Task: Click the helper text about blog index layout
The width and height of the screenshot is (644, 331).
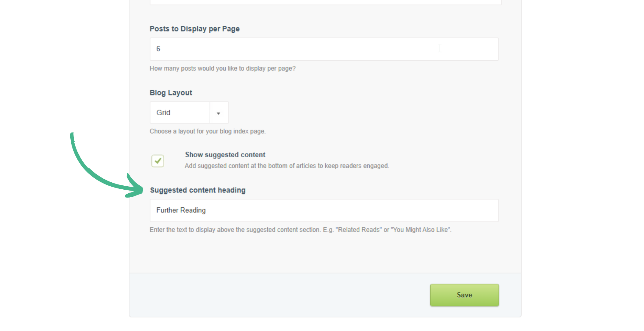Action: pyautogui.click(x=208, y=131)
